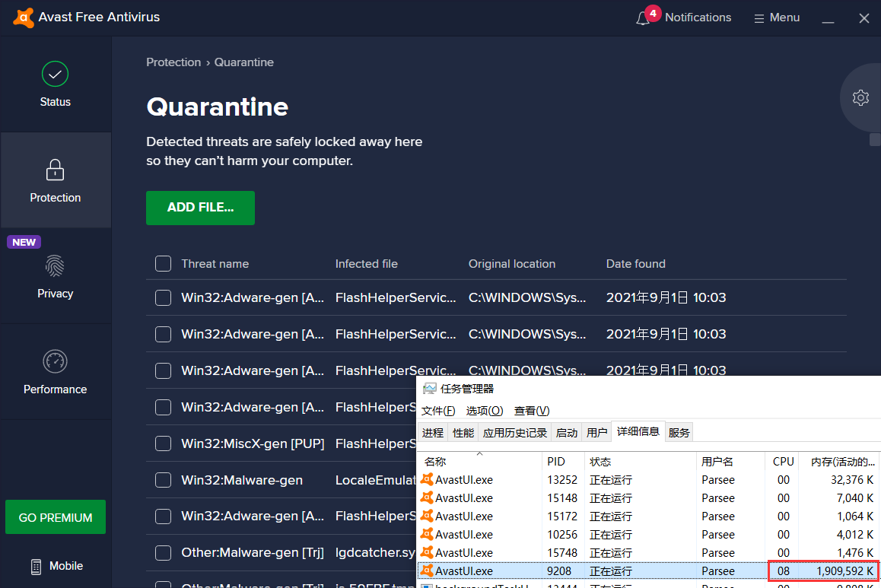This screenshot has height=588, width=881.
Task: Check the first Win32:Adware-gen row checkbox
Action: pos(163,297)
